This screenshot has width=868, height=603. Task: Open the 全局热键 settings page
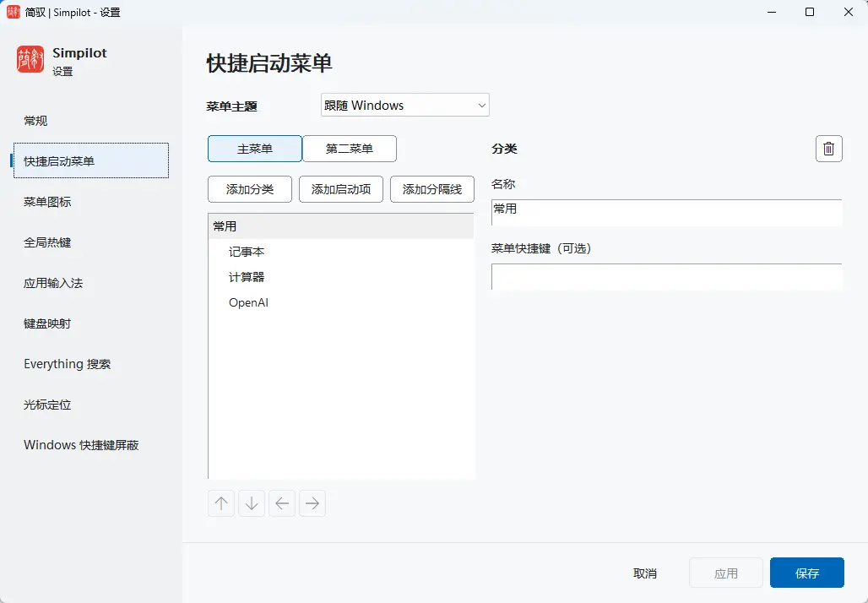point(91,242)
